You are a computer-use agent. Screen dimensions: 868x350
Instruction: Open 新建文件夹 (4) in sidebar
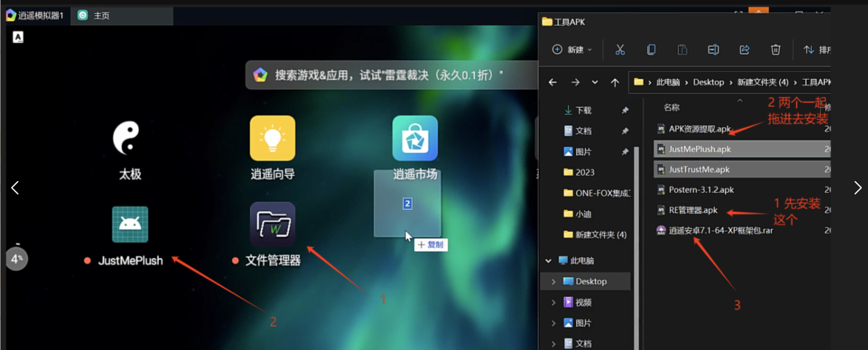click(x=595, y=235)
